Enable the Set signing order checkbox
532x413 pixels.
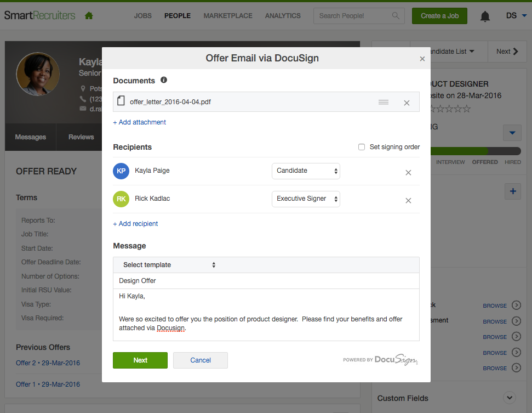[x=362, y=147]
